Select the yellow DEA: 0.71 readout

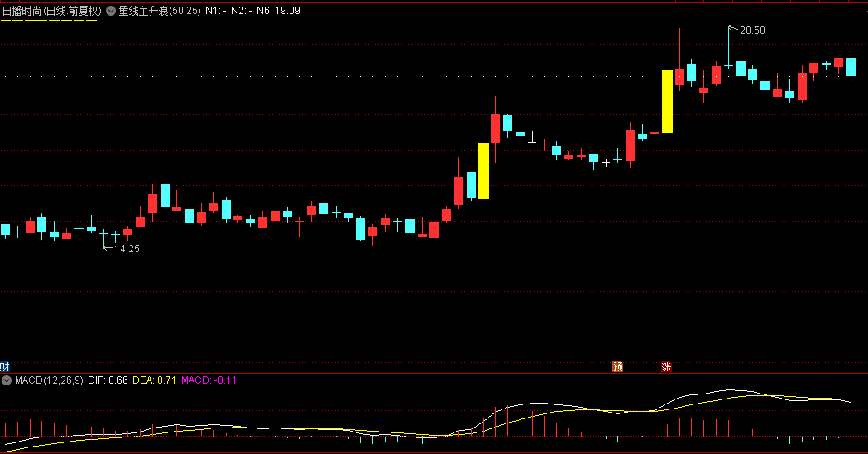155,380
